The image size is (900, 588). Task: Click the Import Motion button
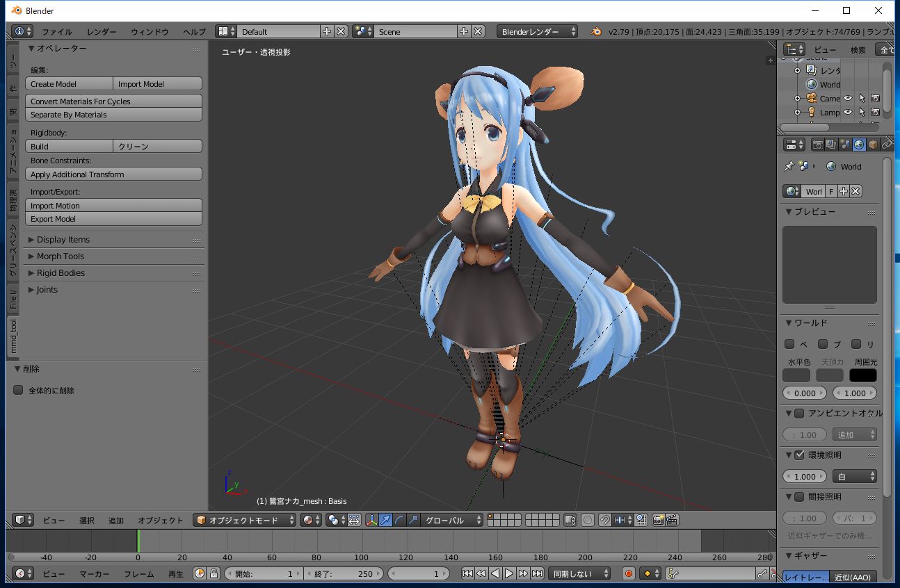click(113, 205)
